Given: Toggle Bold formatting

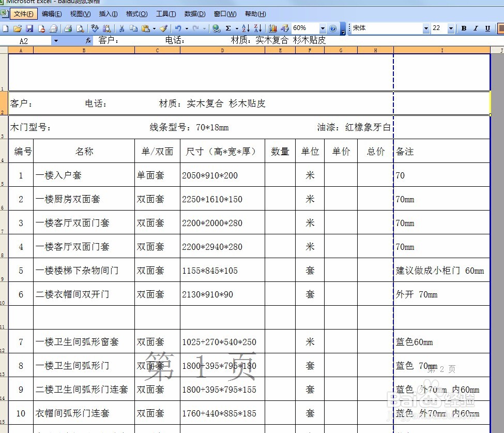Looking at the screenshot, I should tap(464, 28).
